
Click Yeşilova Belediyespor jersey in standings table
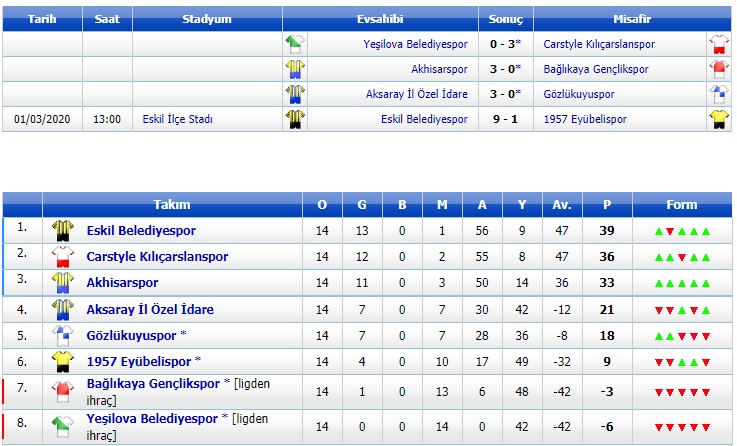pos(63,426)
